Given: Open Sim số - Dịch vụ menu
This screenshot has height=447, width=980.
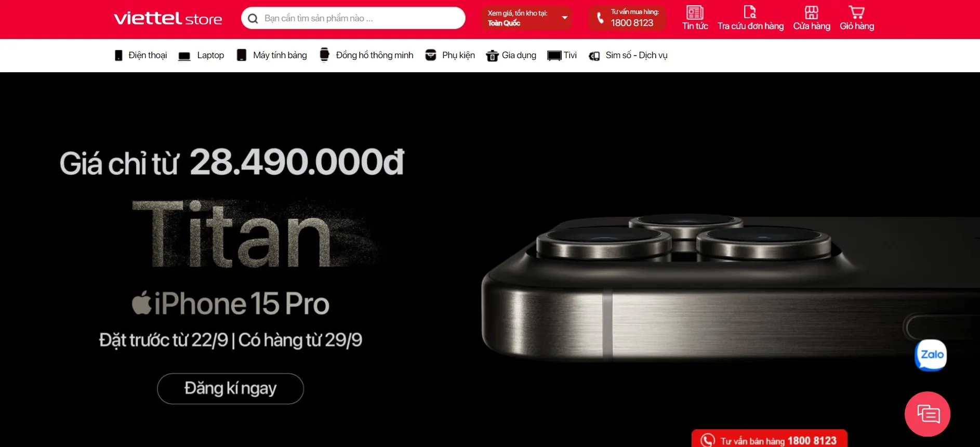Looking at the screenshot, I should 628,55.
